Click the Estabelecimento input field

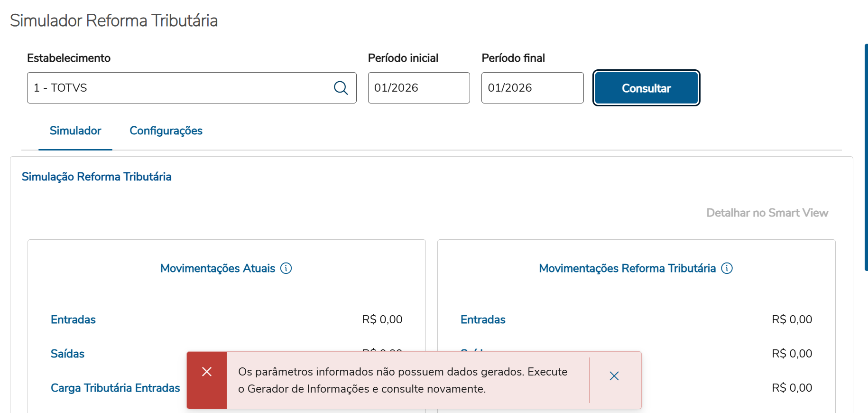180,88
